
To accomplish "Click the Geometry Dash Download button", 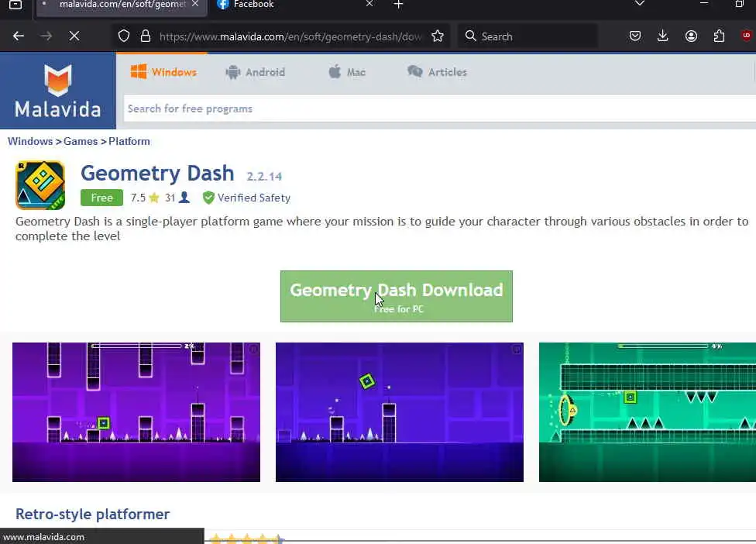I will click(397, 296).
